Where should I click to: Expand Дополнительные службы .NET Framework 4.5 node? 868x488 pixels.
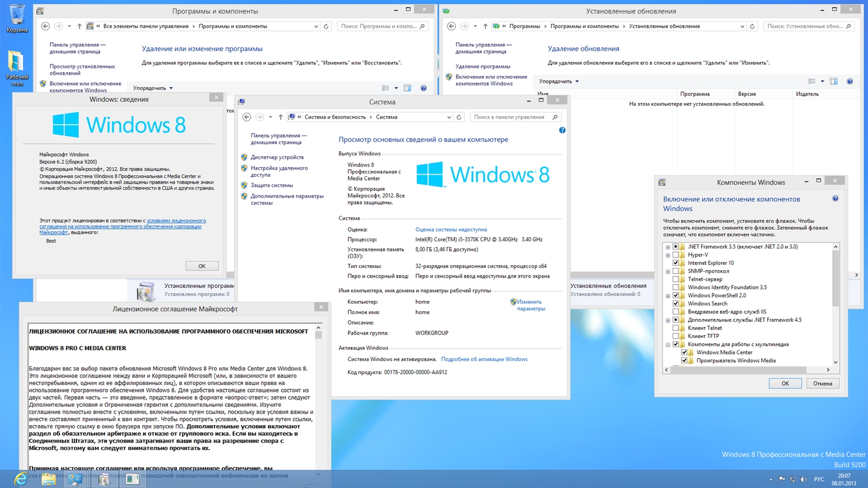pyautogui.click(x=668, y=320)
